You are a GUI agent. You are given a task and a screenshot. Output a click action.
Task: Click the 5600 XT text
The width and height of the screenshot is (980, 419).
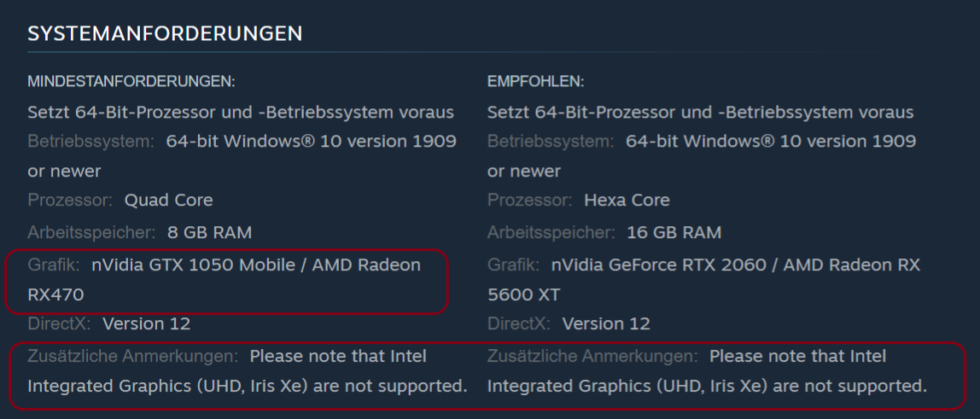pos(524,294)
